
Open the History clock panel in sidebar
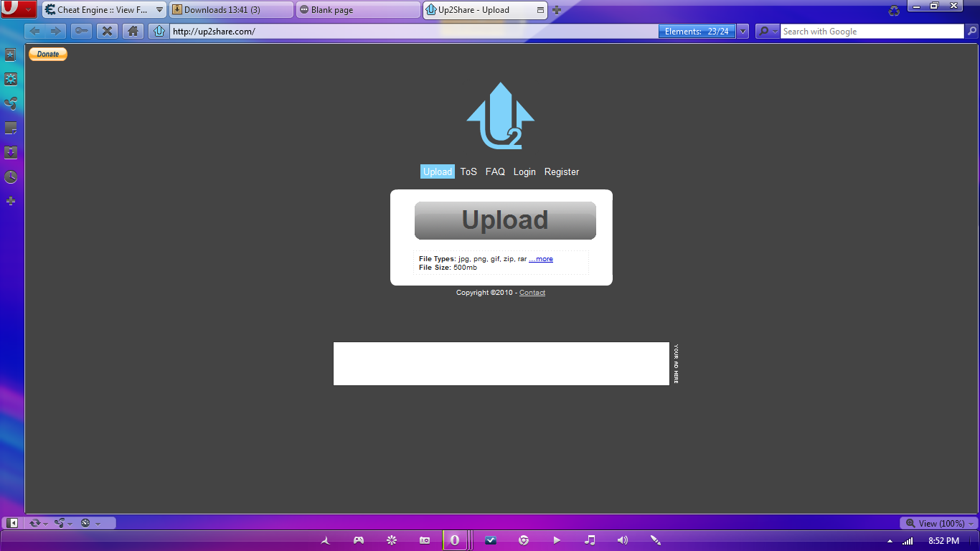tap(11, 177)
